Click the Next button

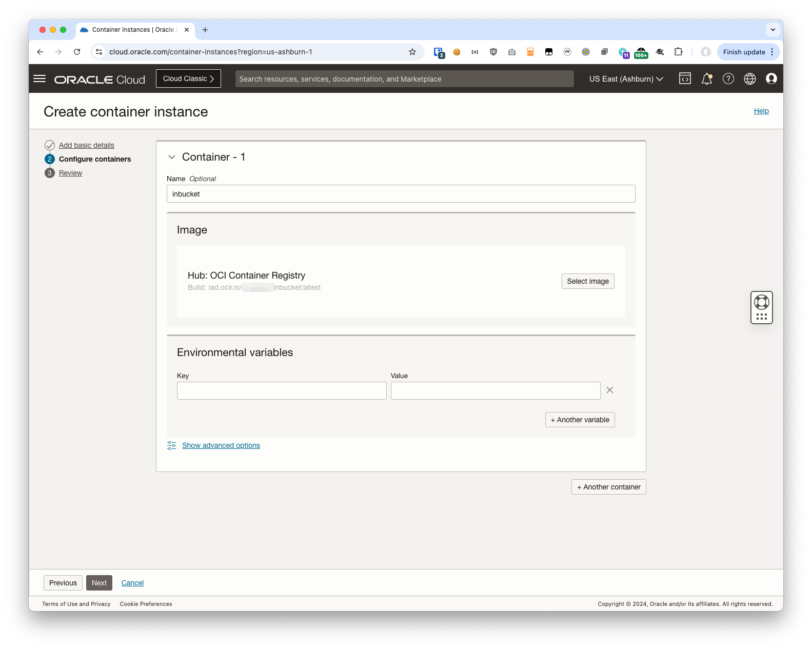pyautogui.click(x=99, y=583)
